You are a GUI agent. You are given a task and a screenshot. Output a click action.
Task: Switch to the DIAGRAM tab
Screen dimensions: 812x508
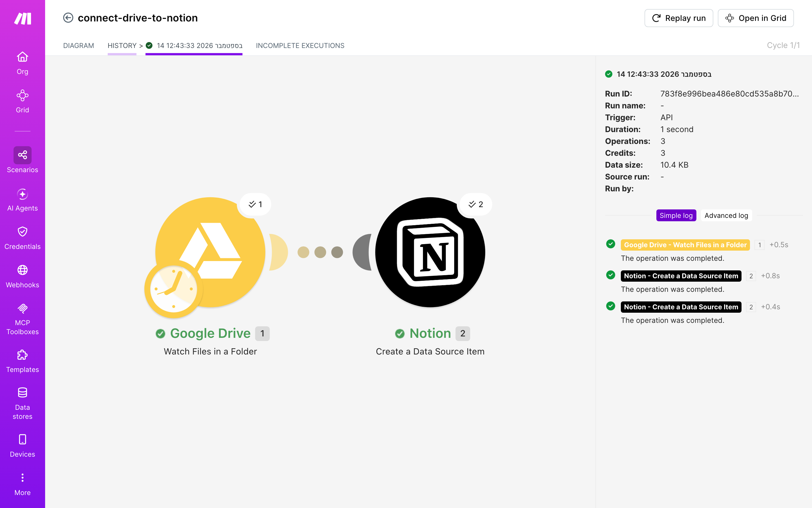pos(78,45)
